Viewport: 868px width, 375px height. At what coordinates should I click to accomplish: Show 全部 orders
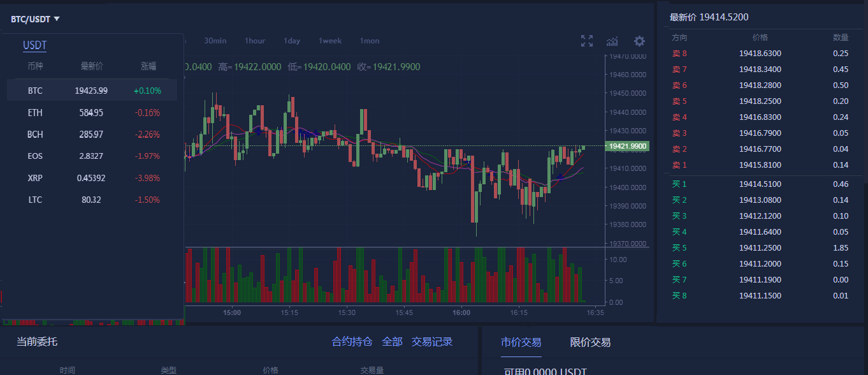tap(392, 342)
